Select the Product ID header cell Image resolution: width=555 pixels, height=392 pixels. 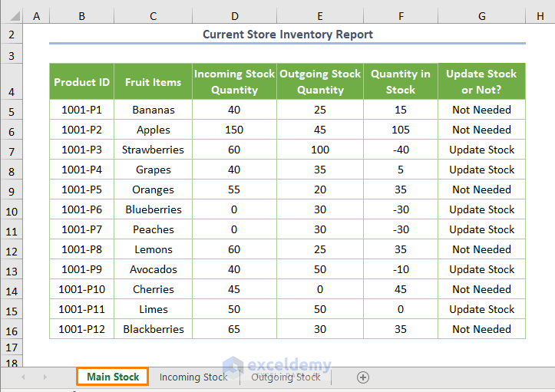click(81, 82)
